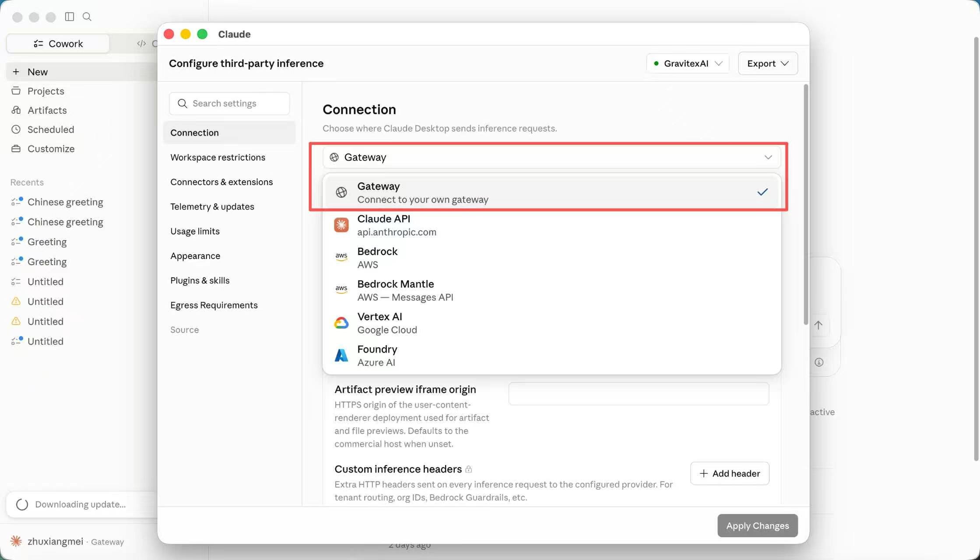Go to Plugins & skills settings
This screenshot has width=980, height=560.
(229, 280)
